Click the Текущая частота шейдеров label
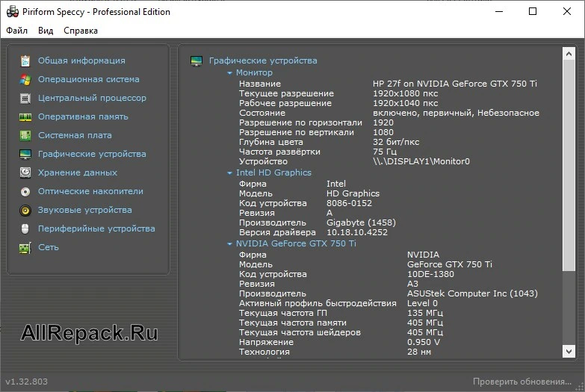This screenshot has width=585, height=392. (x=300, y=332)
